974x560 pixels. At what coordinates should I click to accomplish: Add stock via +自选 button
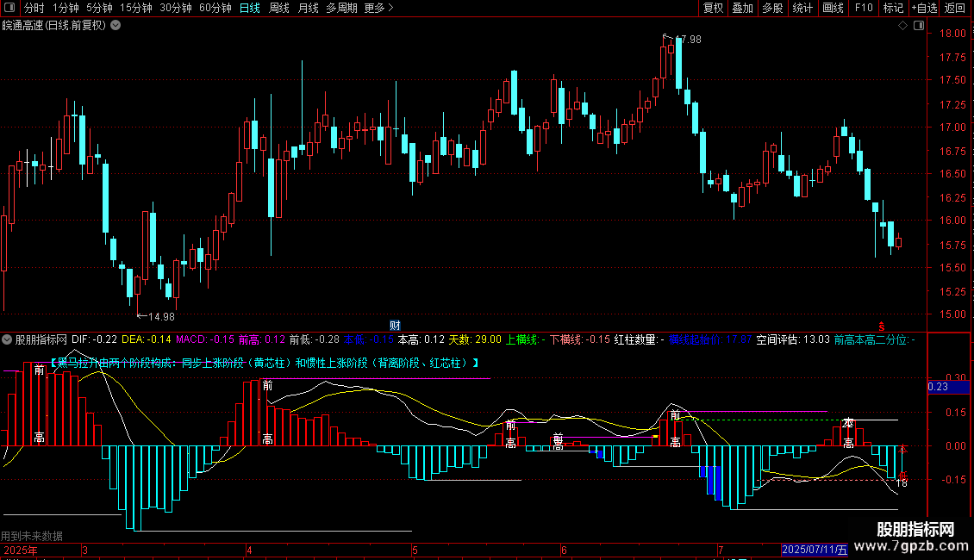click(924, 8)
